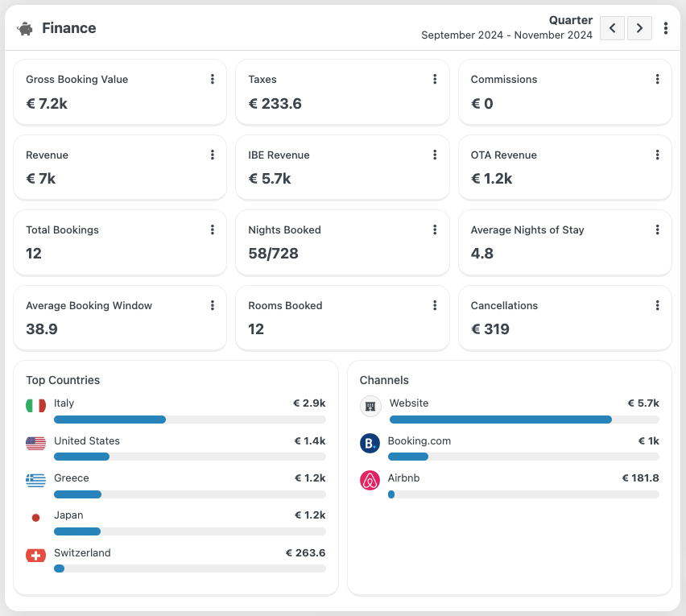Open Cancellations card options menu
Screen dimensions: 686x616
click(657, 305)
